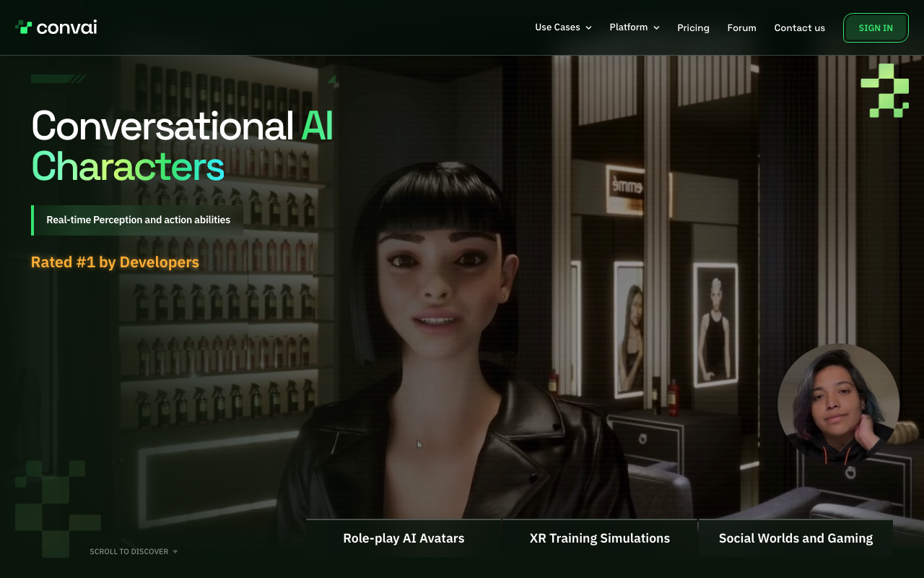Click the Conversational AI Characters headline
Viewport: 924px width, 578px height.
click(x=182, y=145)
